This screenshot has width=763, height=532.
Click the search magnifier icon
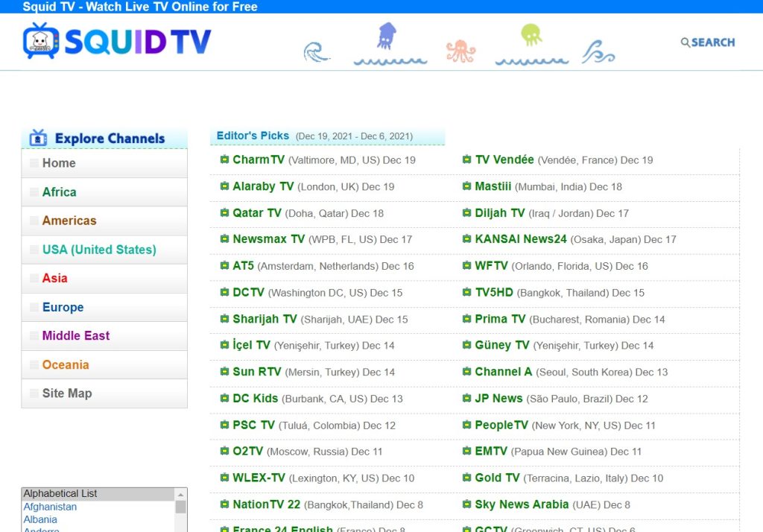click(686, 42)
